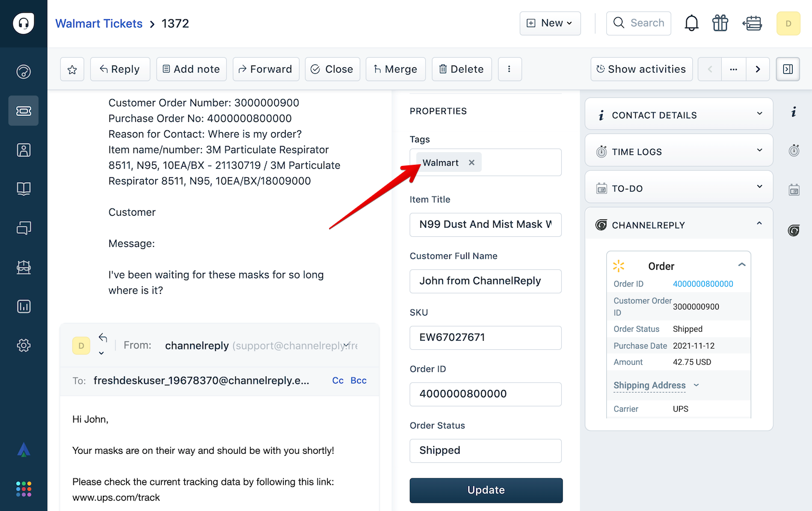Click the Delete button
The image size is (812, 511).
(x=462, y=69)
